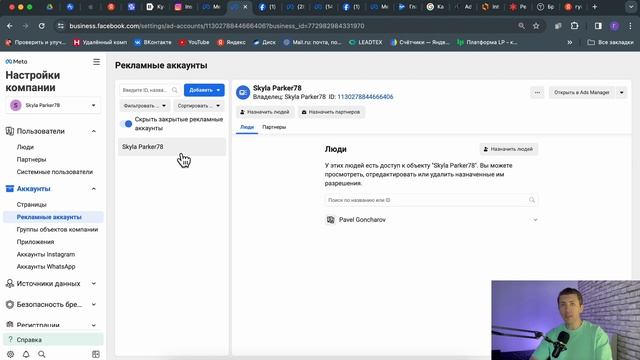Switch to the Люди tab
The width and height of the screenshot is (640, 360).
(247, 127)
